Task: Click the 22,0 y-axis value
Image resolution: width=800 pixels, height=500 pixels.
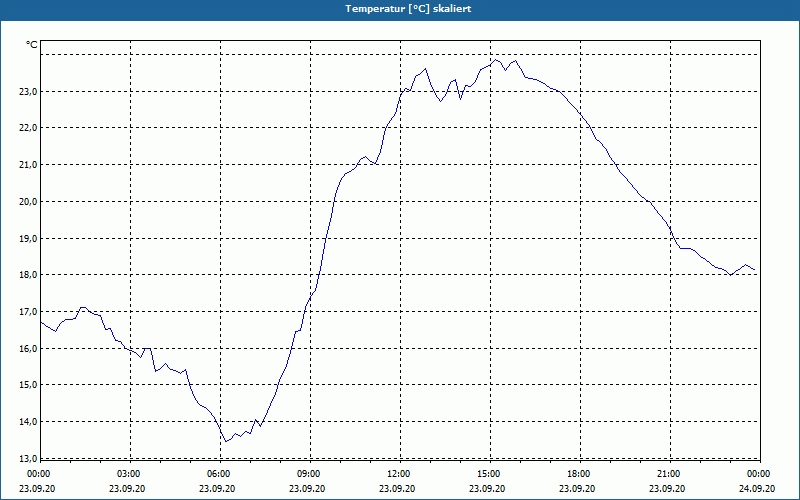Action: coord(29,128)
